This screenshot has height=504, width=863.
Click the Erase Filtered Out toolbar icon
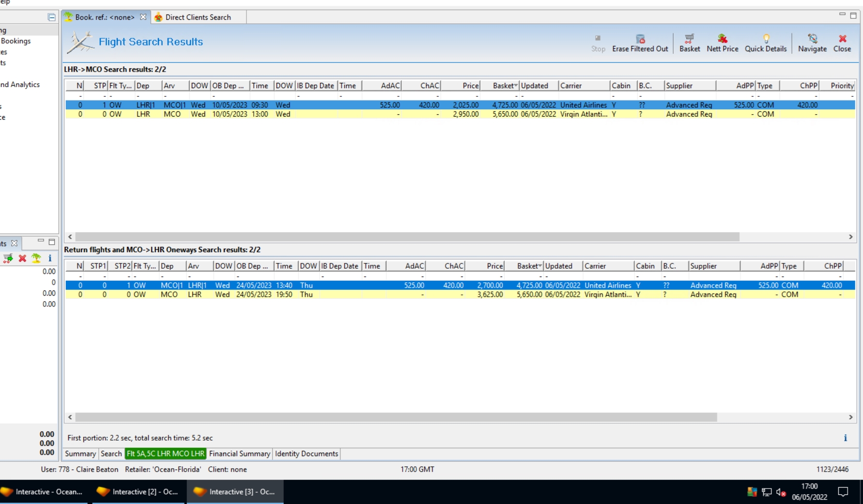(x=640, y=39)
